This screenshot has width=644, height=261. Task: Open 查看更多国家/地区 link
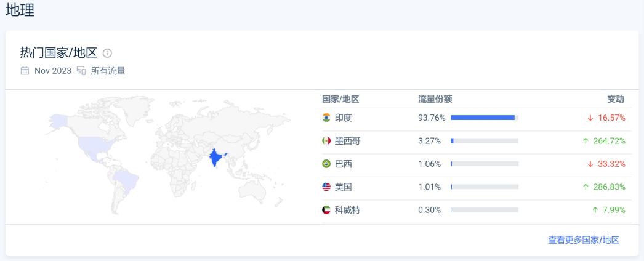tap(583, 240)
